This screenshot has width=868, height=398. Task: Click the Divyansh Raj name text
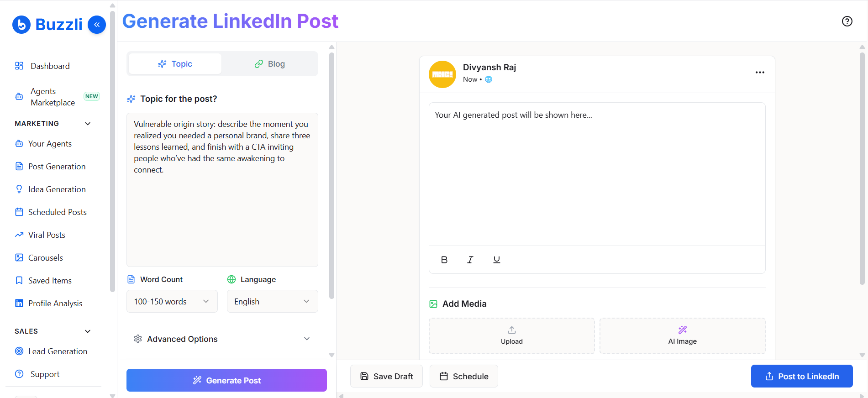489,67
